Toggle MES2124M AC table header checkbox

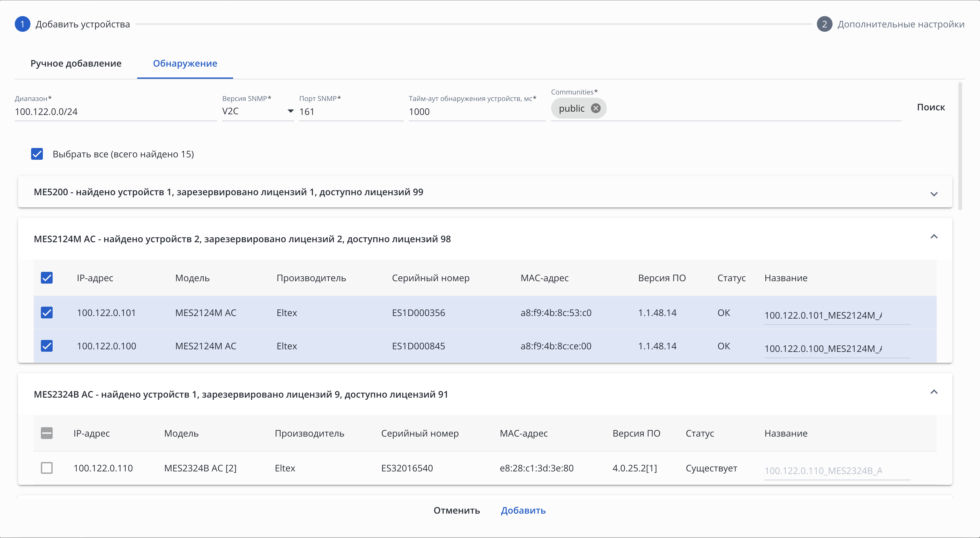pos(47,278)
